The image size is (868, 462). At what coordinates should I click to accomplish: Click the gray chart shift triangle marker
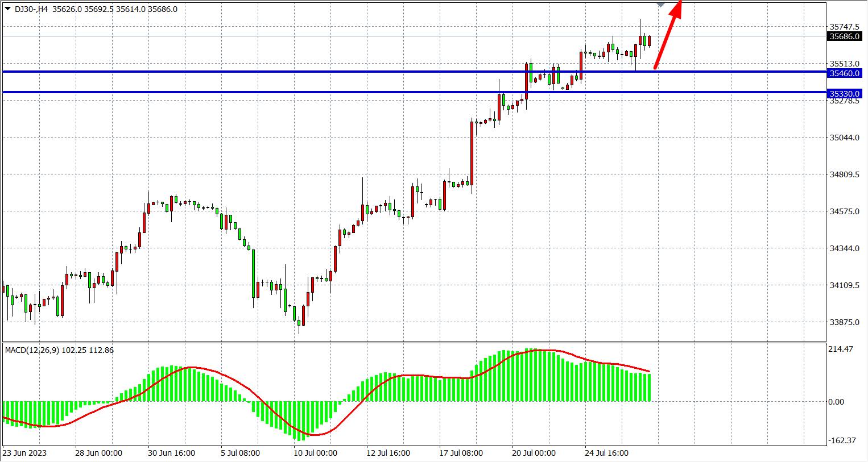[660, 5]
